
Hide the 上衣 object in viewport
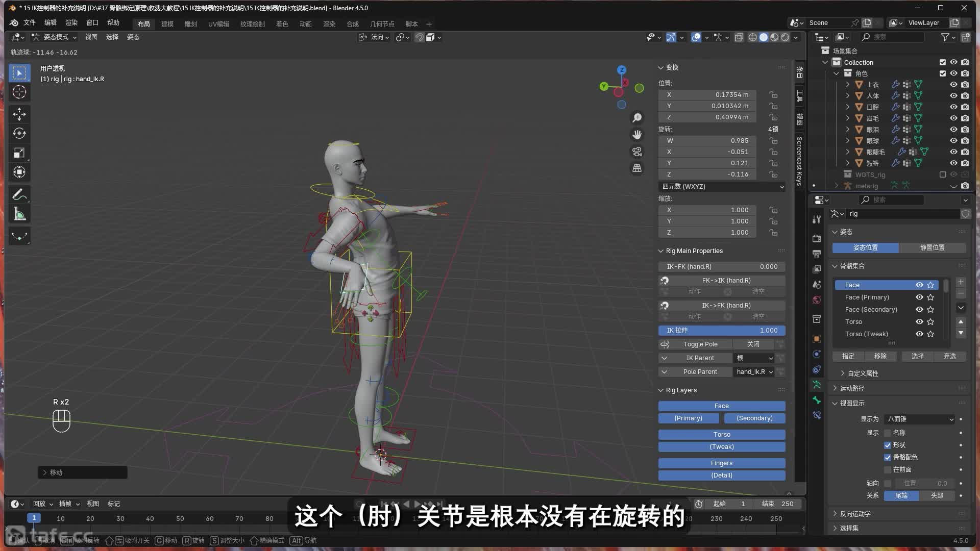pos(953,85)
